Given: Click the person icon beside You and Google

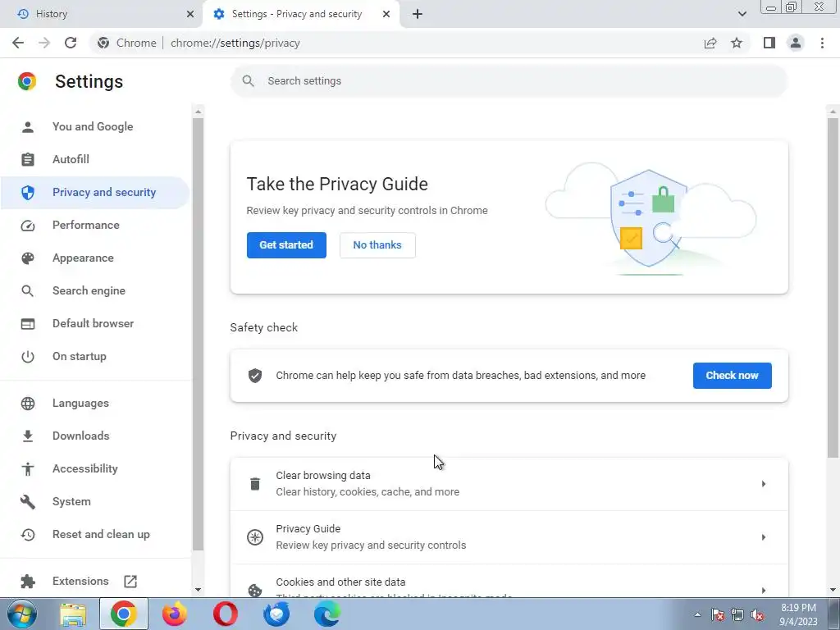Looking at the screenshot, I should (27, 127).
